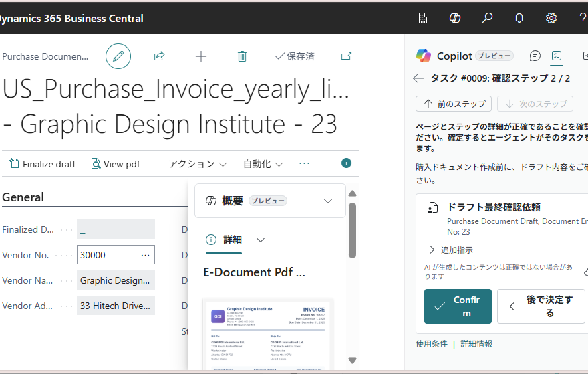Click the E-Document Pdf heading
The image size is (588, 374).
click(x=255, y=272)
